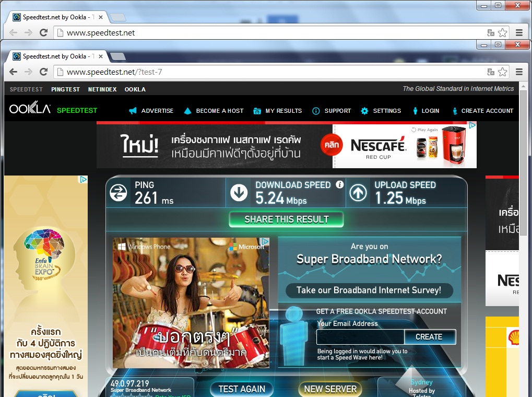Click the green SPEEDTEST logo text
Screen dimensions: 532x397
(x=77, y=110)
